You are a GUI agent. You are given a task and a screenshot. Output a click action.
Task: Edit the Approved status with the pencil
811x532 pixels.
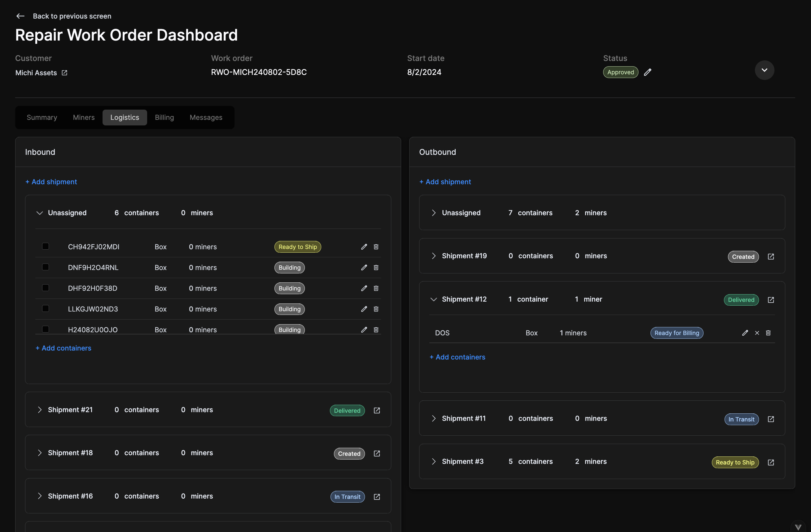tap(648, 72)
